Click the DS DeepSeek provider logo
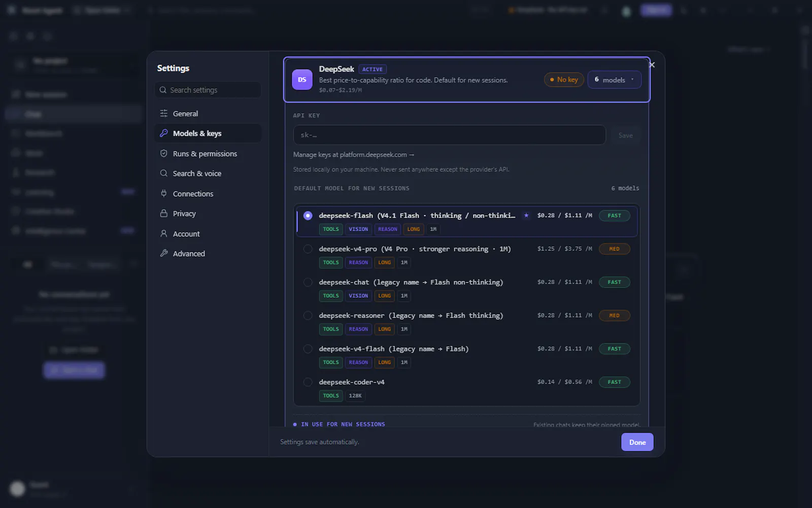The width and height of the screenshot is (812, 508). tap(302, 80)
